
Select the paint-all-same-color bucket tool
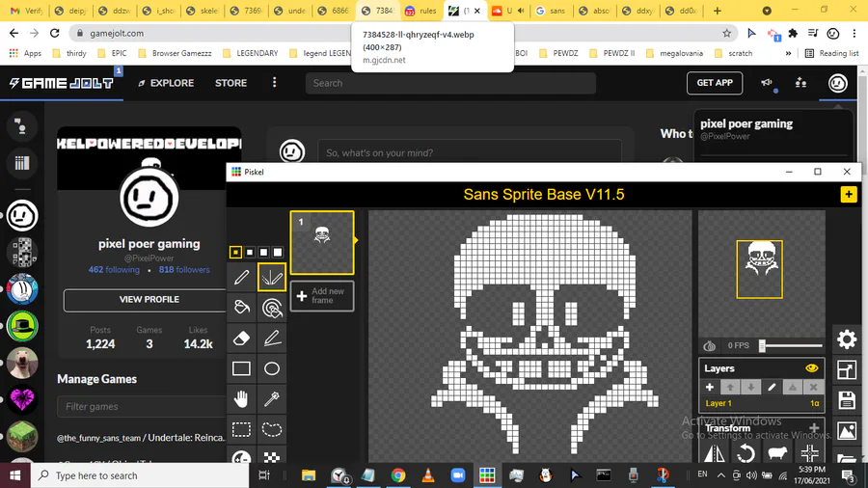272,308
